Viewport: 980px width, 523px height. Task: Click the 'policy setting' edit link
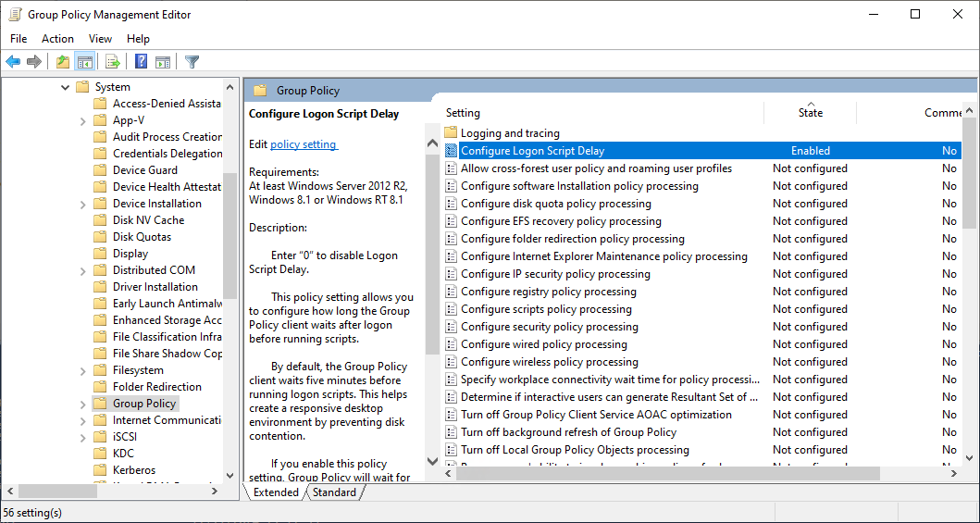pyautogui.click(x=304, y=144)
